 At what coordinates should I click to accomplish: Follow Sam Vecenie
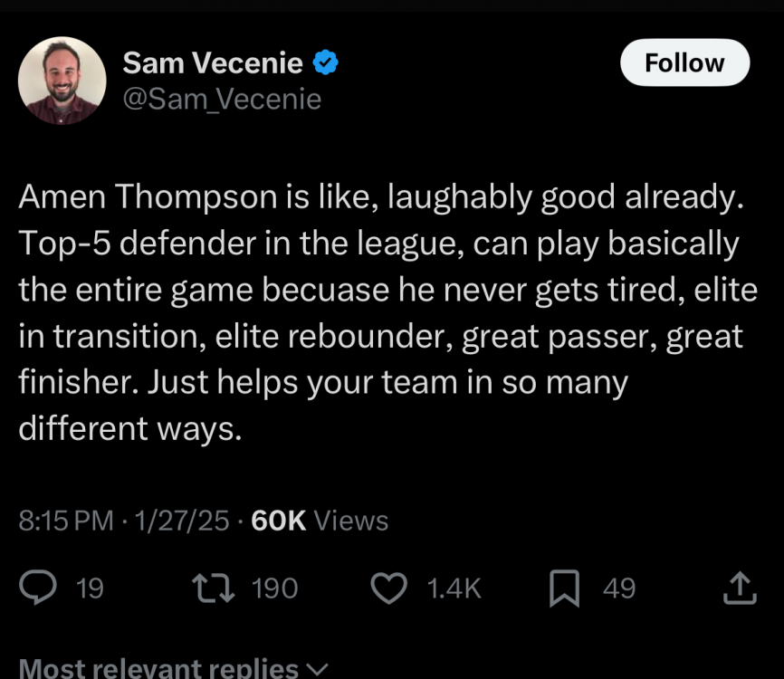point(684,63)
